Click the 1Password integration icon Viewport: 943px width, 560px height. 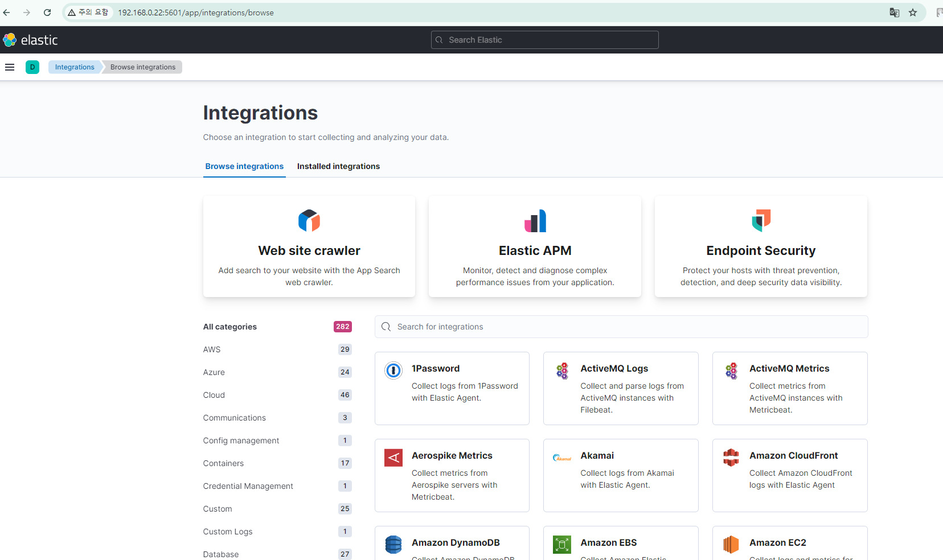tap(393, 370)
